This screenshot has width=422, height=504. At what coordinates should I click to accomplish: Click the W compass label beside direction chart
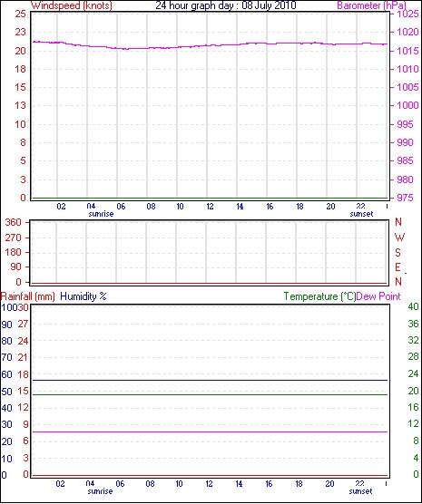tap(399, 237)
